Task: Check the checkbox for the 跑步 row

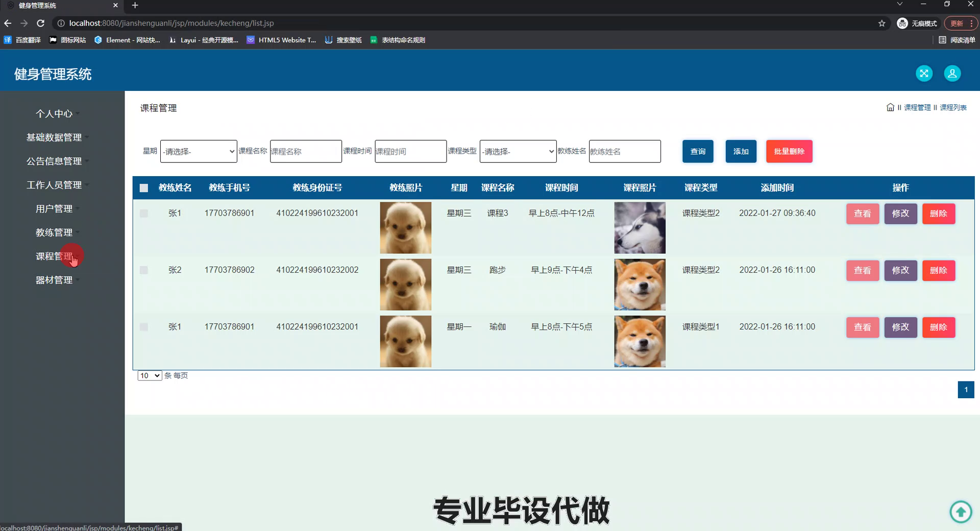Action: click(x=144, y=270)
